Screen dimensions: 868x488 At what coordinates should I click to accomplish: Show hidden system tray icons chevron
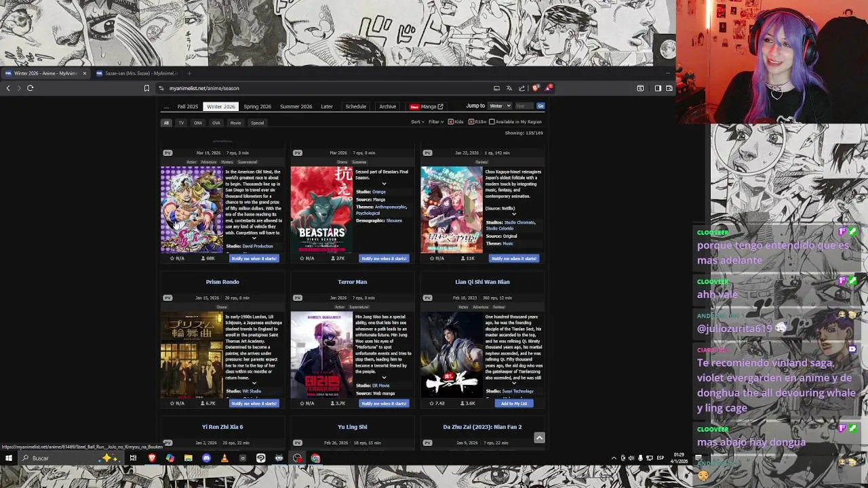click(x=614, y=458)
